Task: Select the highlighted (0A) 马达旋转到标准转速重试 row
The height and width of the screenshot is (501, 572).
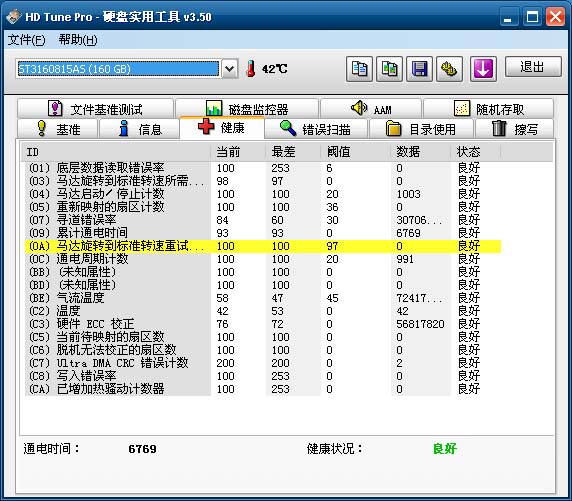Action: 263,246
